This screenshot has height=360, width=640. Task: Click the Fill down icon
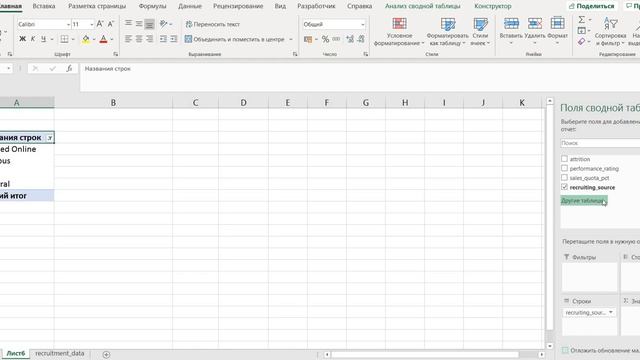coord(582,31)
